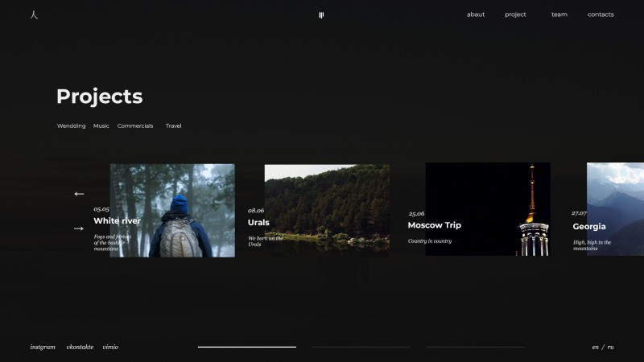Click the 25.06 date label

[416, 213]
